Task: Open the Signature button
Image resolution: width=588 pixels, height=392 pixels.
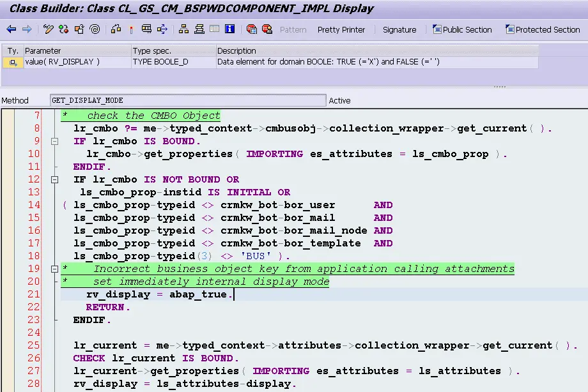Action: tap(399, 29)
